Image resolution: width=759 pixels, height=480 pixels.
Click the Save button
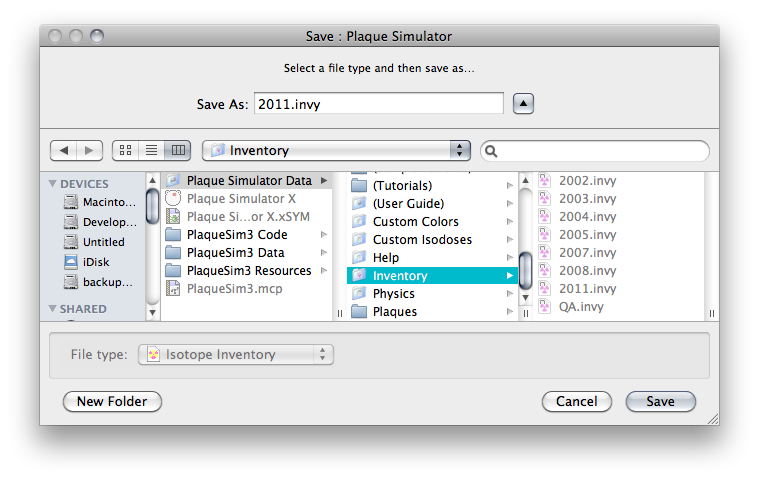661,401
